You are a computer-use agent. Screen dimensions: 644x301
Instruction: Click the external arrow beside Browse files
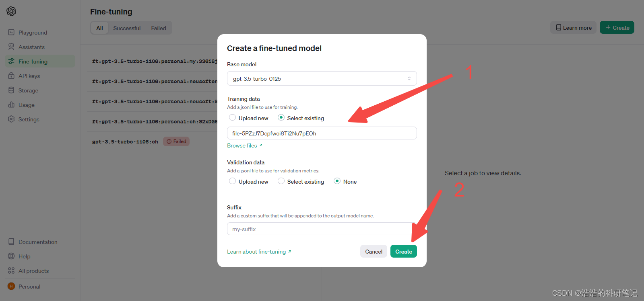tap(261, 145)
